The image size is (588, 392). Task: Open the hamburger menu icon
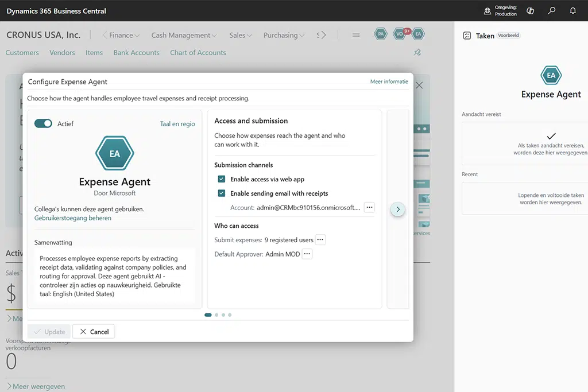[x=356, y=35]
